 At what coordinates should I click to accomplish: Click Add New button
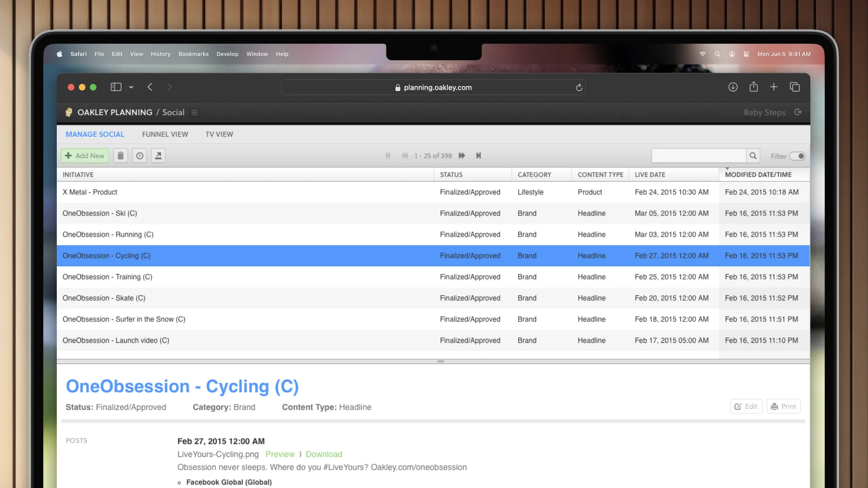tap(85, 156)
